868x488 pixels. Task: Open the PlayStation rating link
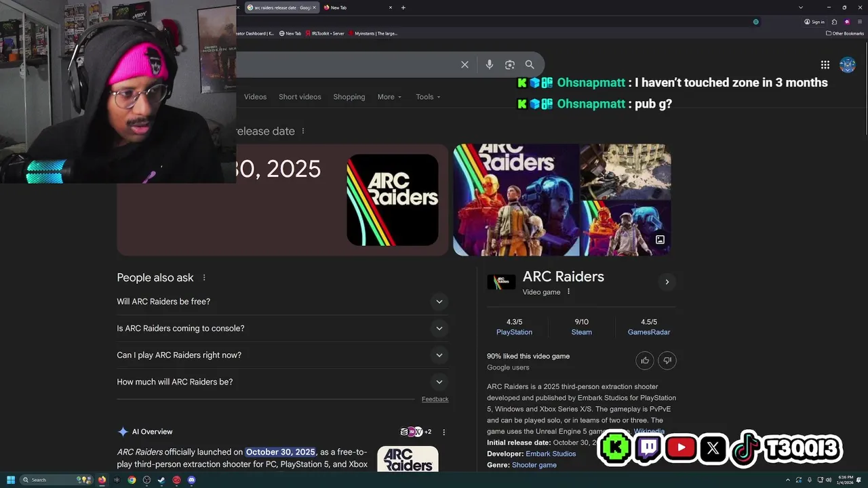(x=514, y=332)
